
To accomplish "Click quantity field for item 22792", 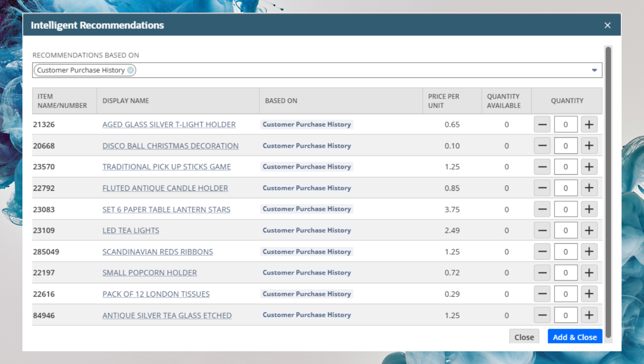I will [x=566, y=188].
